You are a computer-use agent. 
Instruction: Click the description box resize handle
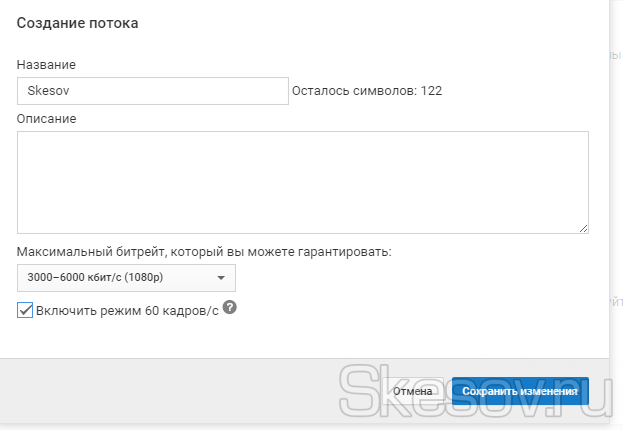[583, 228]
